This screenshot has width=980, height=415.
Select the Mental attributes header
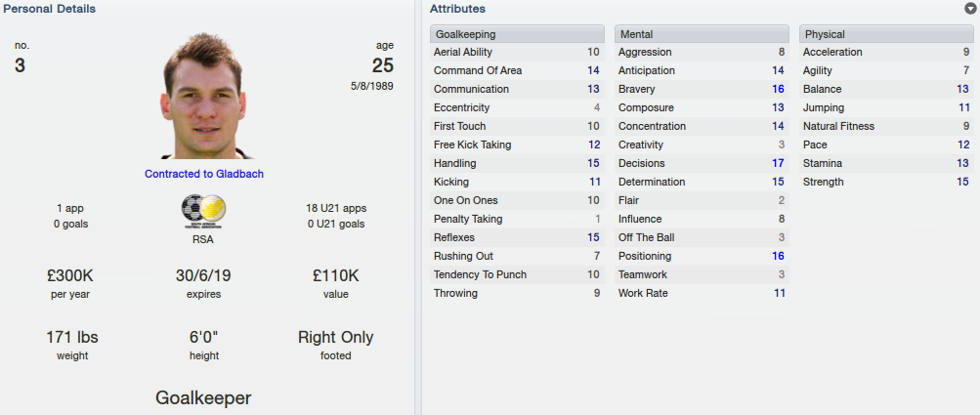pyautogui.click(x=702, y=34)
